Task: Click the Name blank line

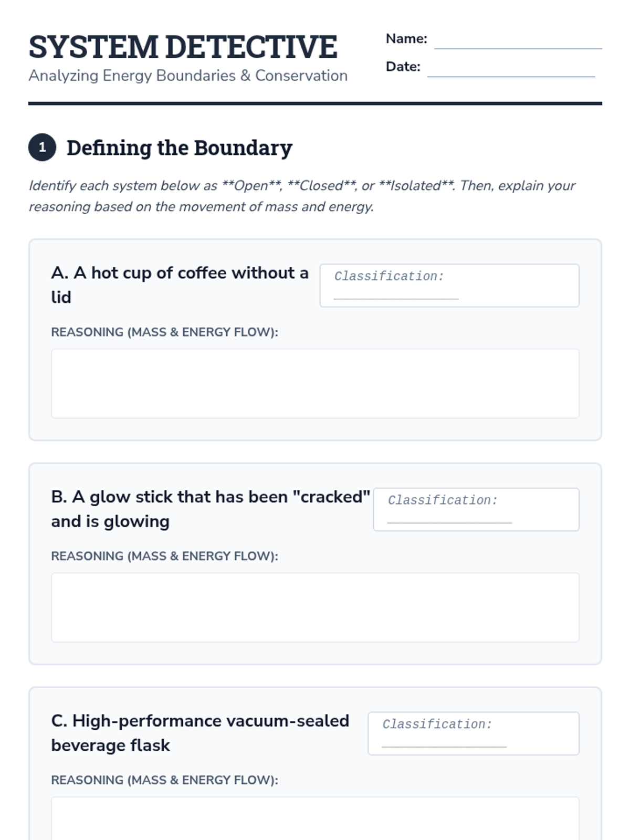Action: [518, 42]
